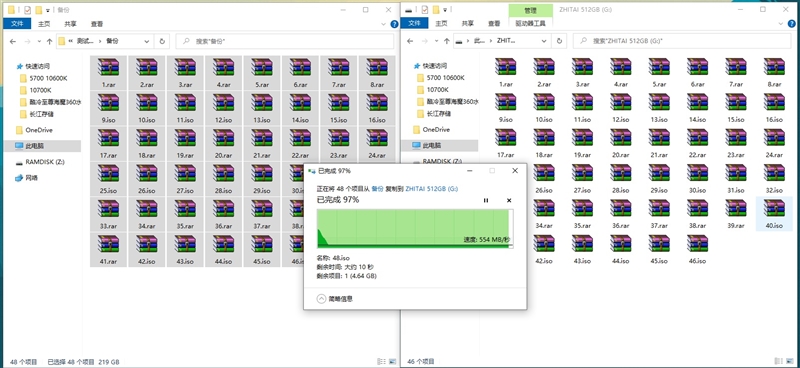
Task: Select 12.iso in the 备份 window
Action: (x=223, y=107)
